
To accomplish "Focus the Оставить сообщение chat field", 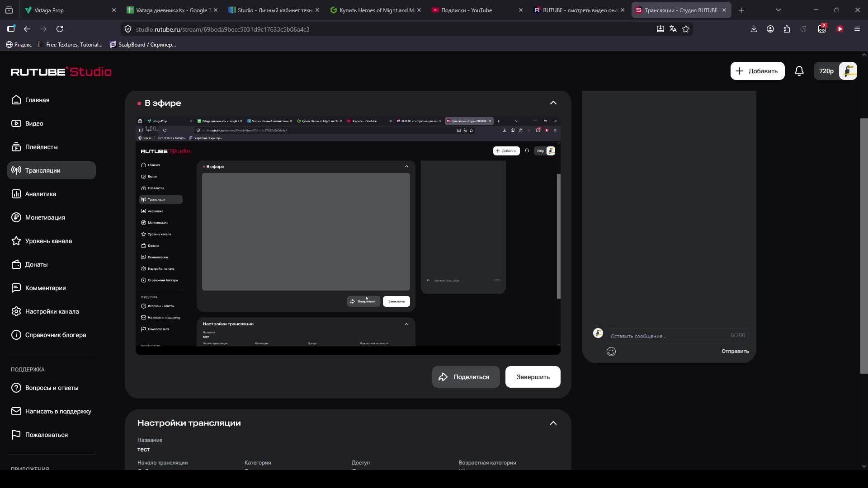I will click(x=677, y=336).
